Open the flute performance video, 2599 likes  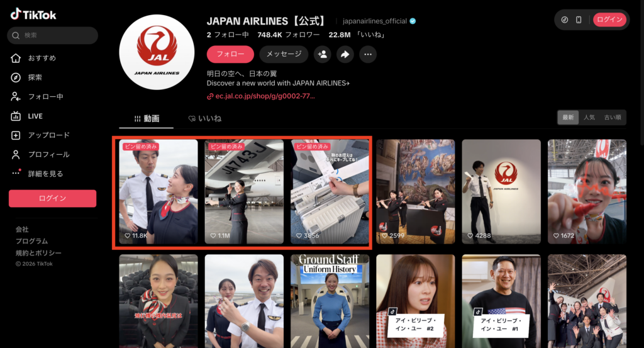pyautogui.click(x=416, y=191)
